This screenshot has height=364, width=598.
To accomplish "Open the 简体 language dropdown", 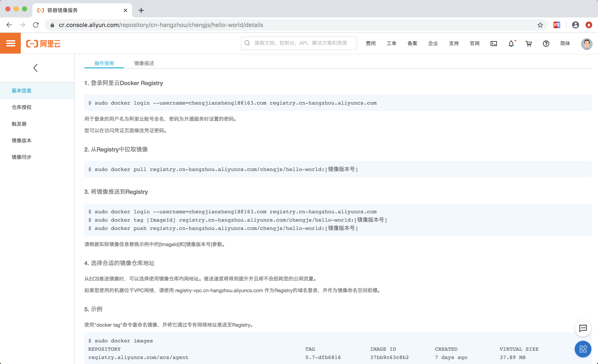I will coord(565,43).
